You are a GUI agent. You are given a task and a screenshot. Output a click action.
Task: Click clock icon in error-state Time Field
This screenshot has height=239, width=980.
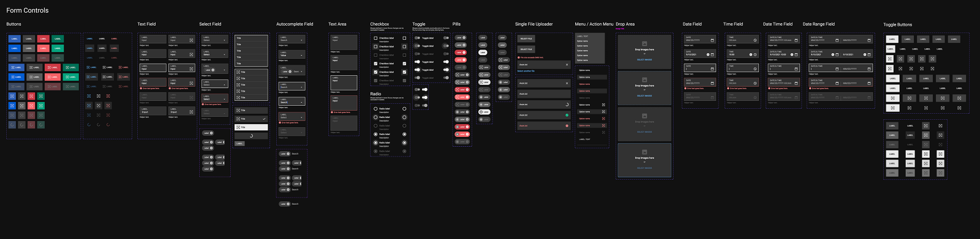(755, 83)
